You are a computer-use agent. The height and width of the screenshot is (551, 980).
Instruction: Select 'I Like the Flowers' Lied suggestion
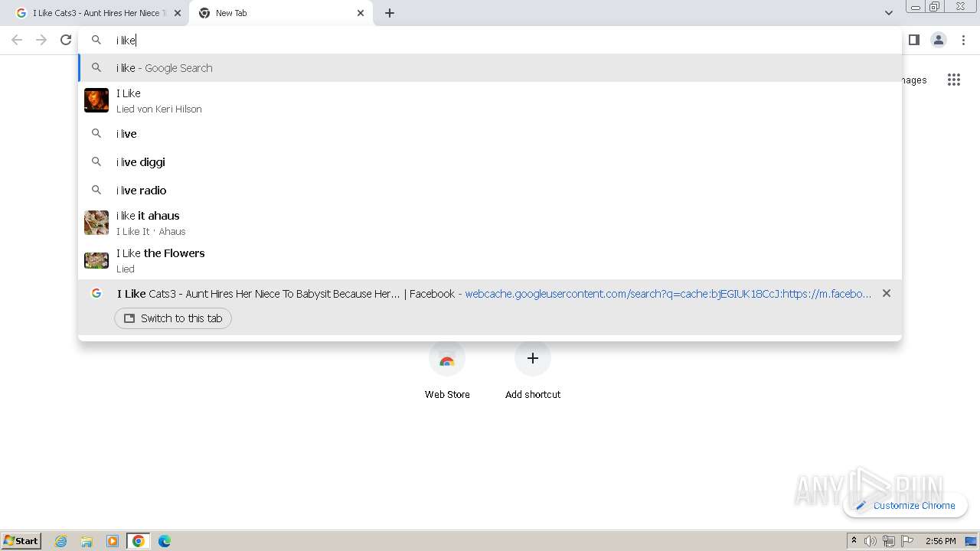[490, 260]
